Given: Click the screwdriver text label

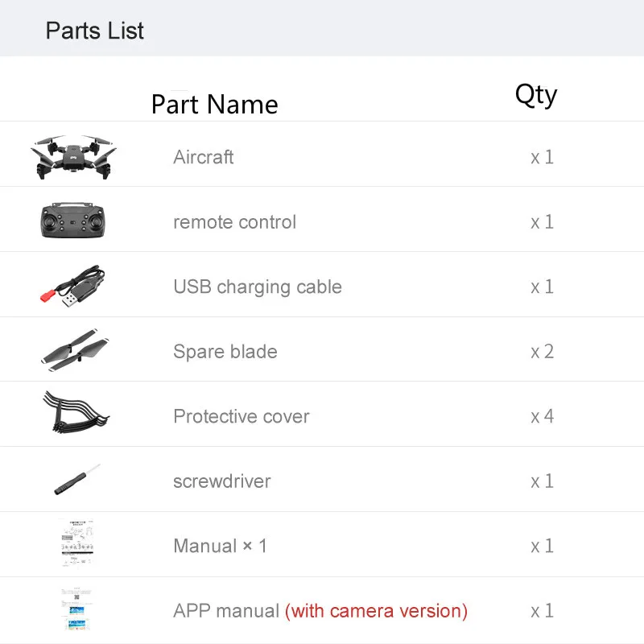Looking at the screenshot, I should click(x=222, y=481).
